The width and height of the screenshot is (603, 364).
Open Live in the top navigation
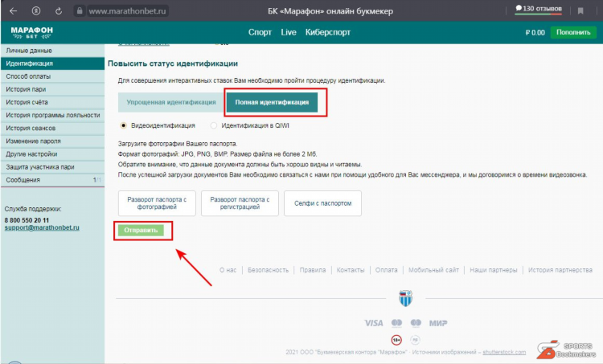click(x=289, y=32)
